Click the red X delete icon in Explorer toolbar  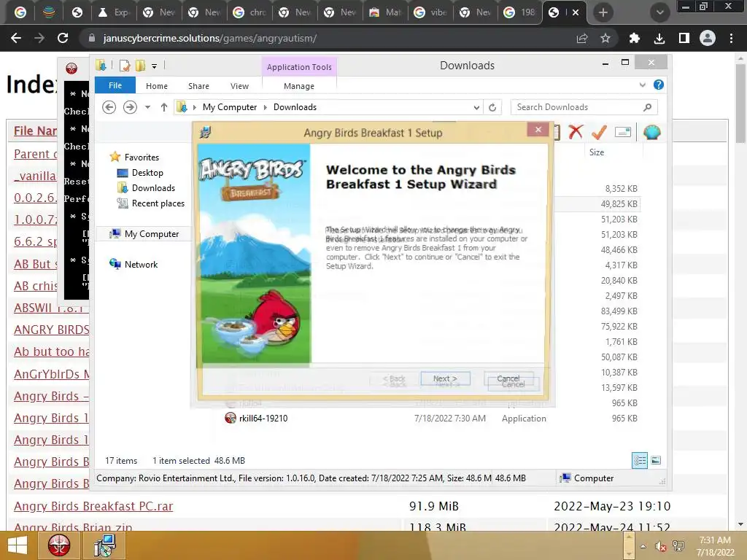(576, 132)
